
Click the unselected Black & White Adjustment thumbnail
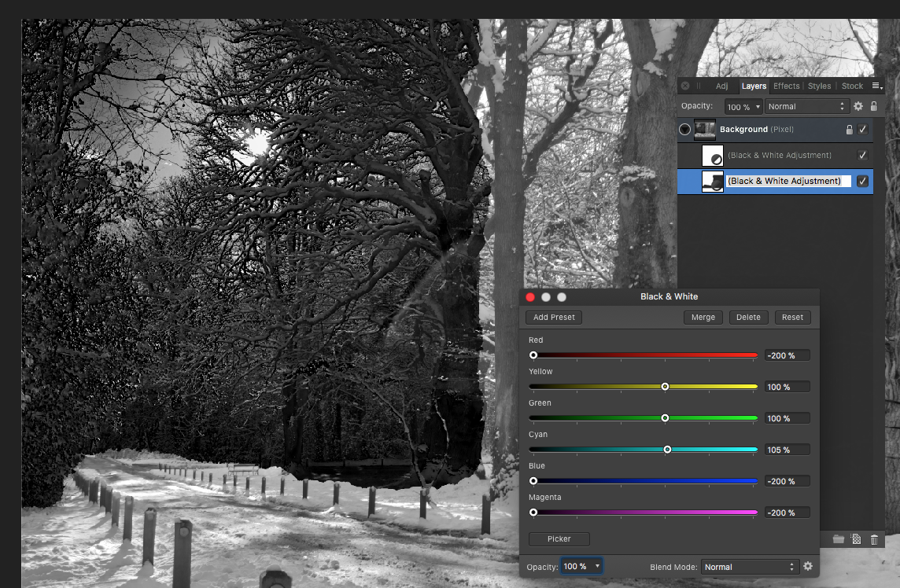[713, 156]
